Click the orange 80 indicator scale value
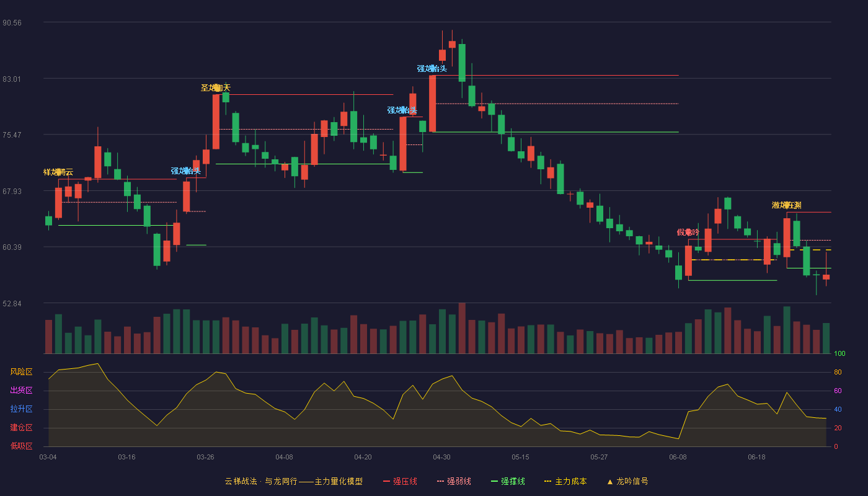 point(838,373)
